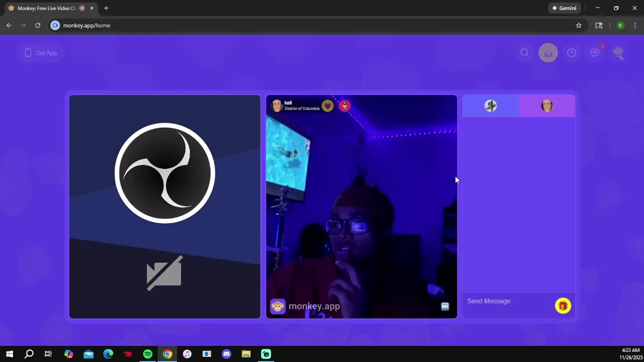The height and width of the screenshot is (362, 644).
Task: Click the camera-off icon in left panel
Action: (x=164, y=274)
